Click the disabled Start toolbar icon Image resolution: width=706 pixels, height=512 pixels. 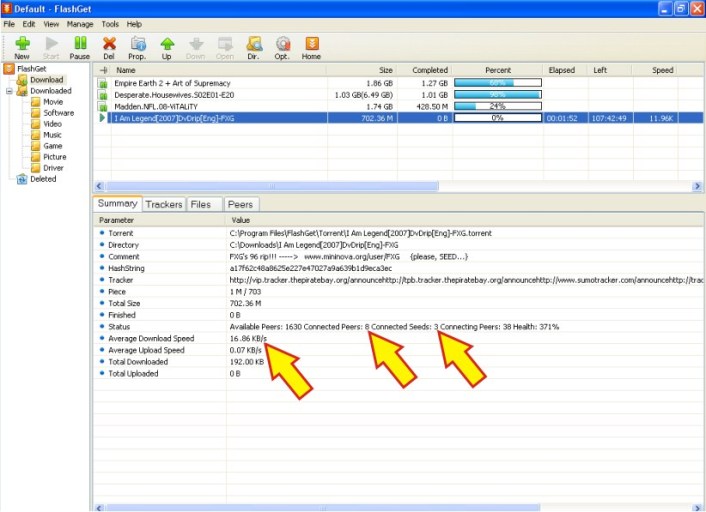point(51,48)
